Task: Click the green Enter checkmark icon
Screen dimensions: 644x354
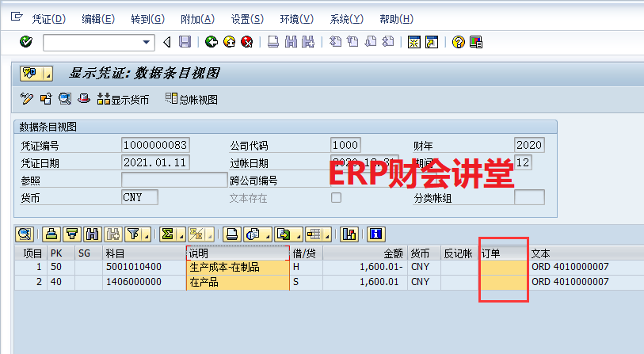Action: pyautogui.click(x=25, y=42)
